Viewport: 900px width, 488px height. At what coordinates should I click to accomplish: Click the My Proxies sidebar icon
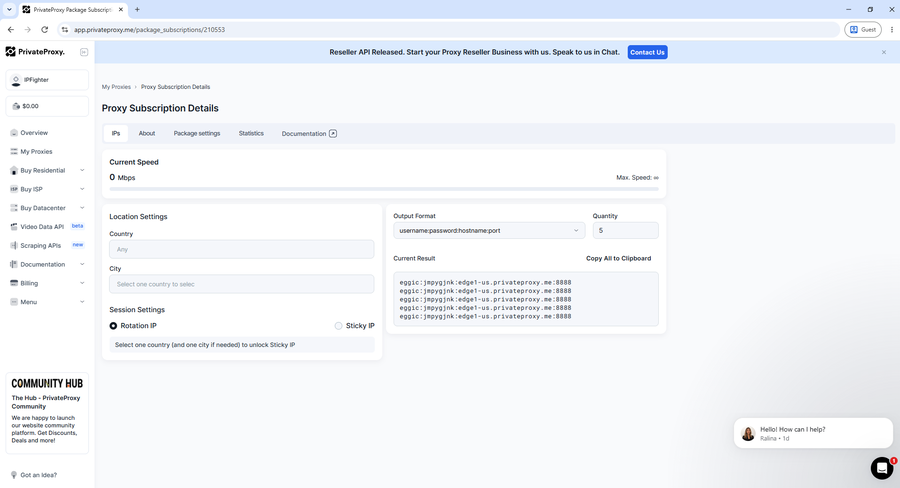click(x=14, y=152)
